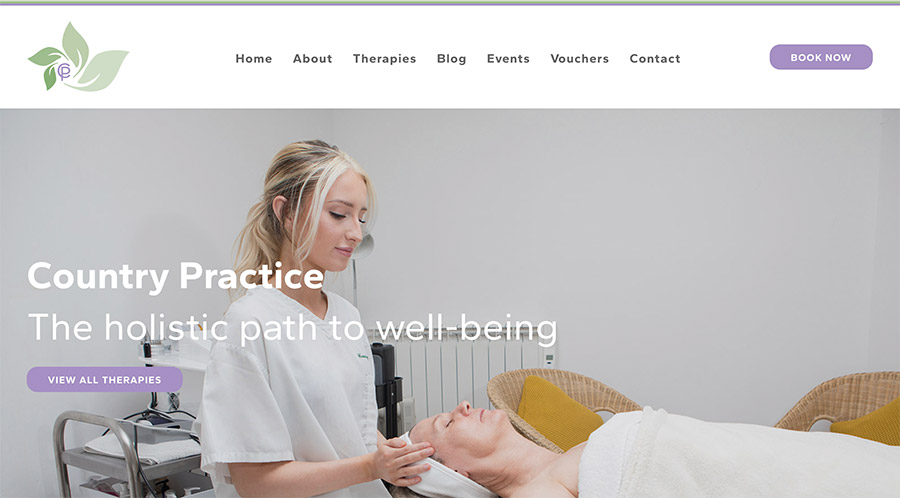Open the Vouchers page
This screenshot has height=498, width=900.
pyautogui.click(x=579, y=59)
